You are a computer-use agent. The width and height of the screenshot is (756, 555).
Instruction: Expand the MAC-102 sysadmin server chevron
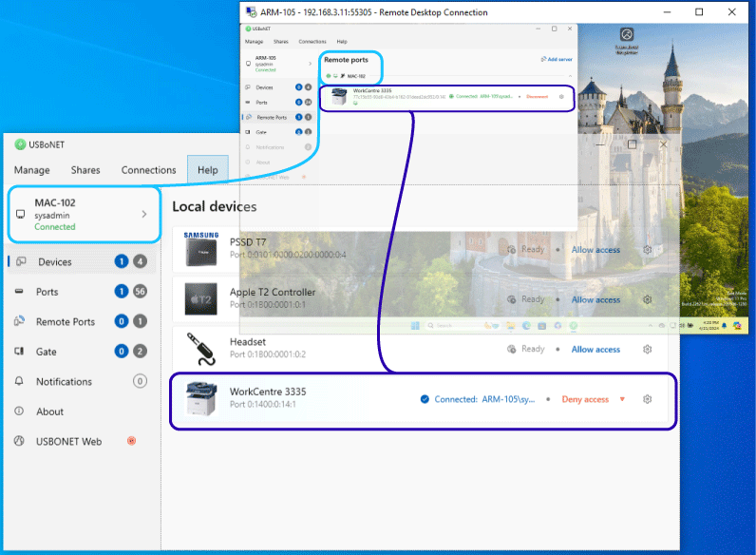point(144,214)
